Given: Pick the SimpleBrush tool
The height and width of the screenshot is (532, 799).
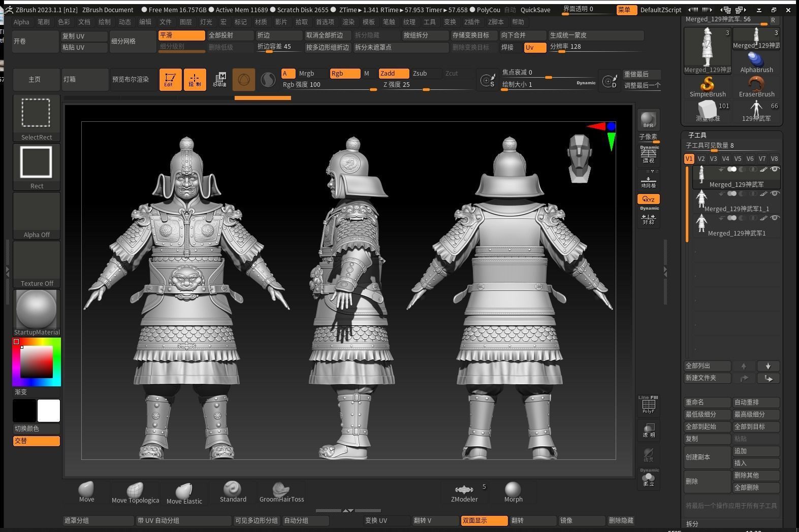Looking at the screenshot, I should pos(707,87).
